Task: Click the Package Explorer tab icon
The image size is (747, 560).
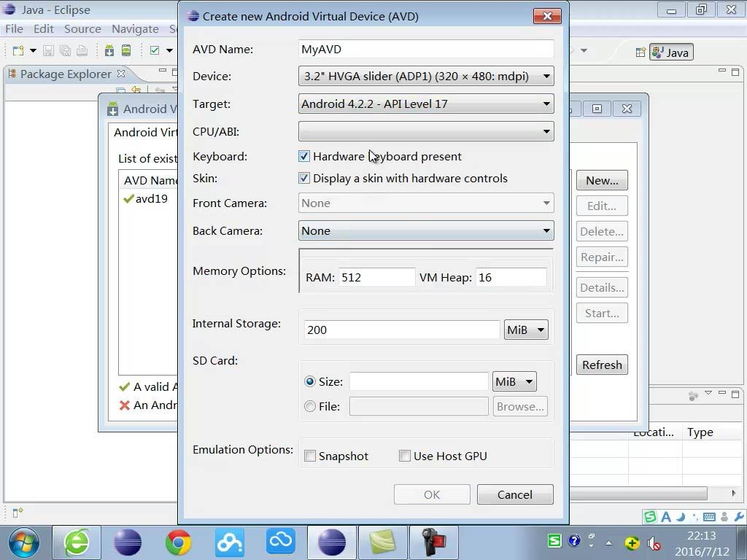Action: (12, 74)
